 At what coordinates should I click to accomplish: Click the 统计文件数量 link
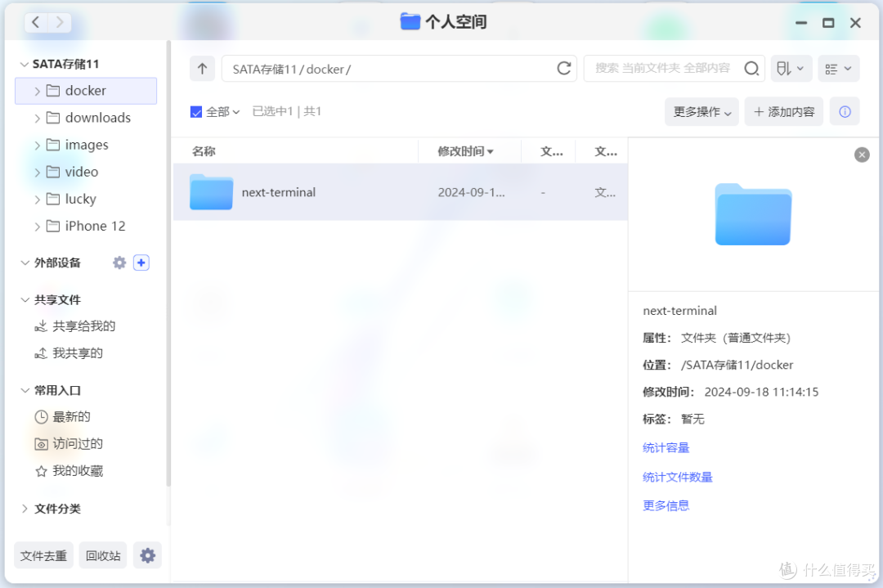click(x=678, y=477)
